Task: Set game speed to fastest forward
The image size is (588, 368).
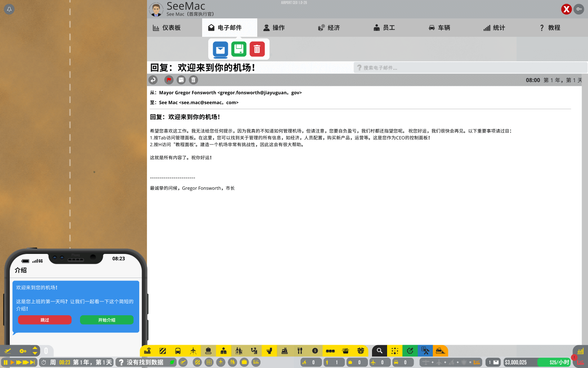Action: click(33, 362)
